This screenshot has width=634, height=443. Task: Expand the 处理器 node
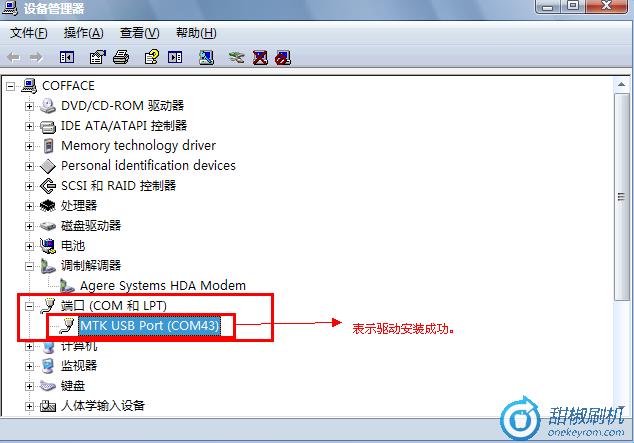[x=29, y=206]
